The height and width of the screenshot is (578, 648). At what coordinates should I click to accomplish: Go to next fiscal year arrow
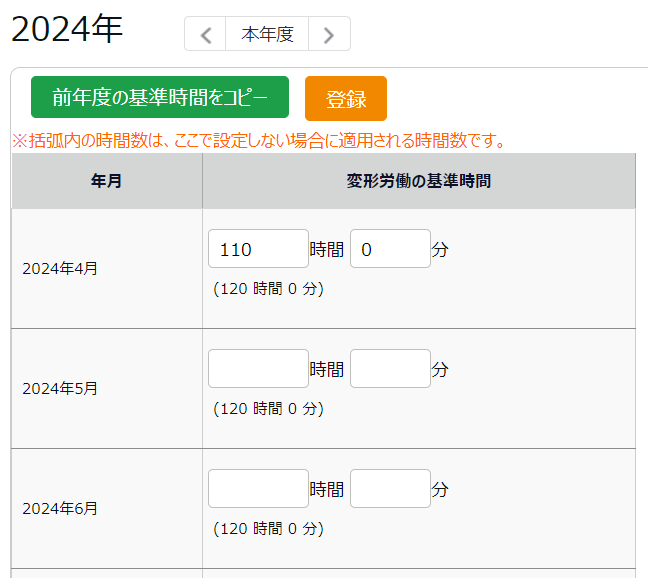(x=329, y=34)
